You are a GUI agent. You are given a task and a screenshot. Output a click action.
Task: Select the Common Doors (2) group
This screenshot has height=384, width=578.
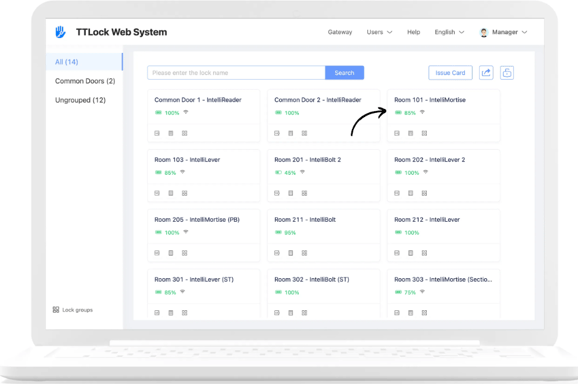point(85,81)
